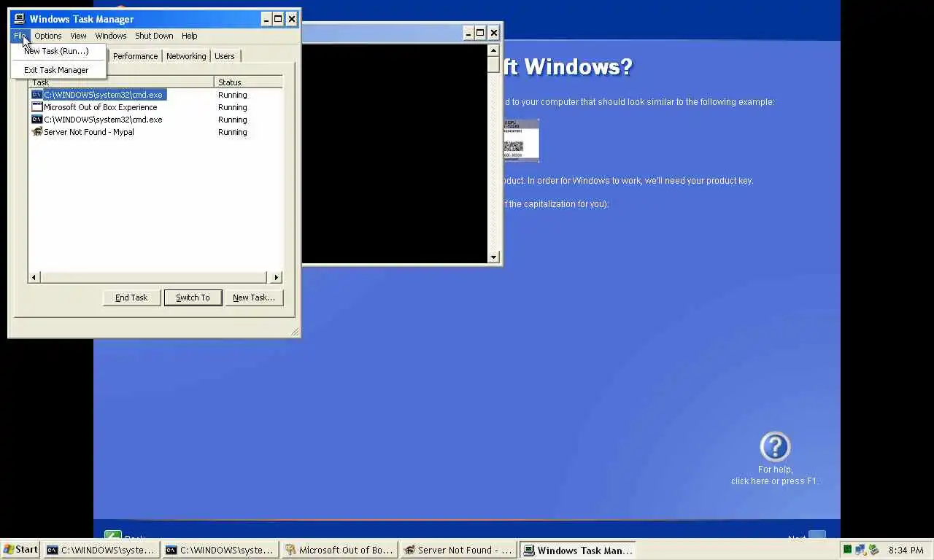Click the Safely Remove Hardware tray icon

[x=873, y=550]
